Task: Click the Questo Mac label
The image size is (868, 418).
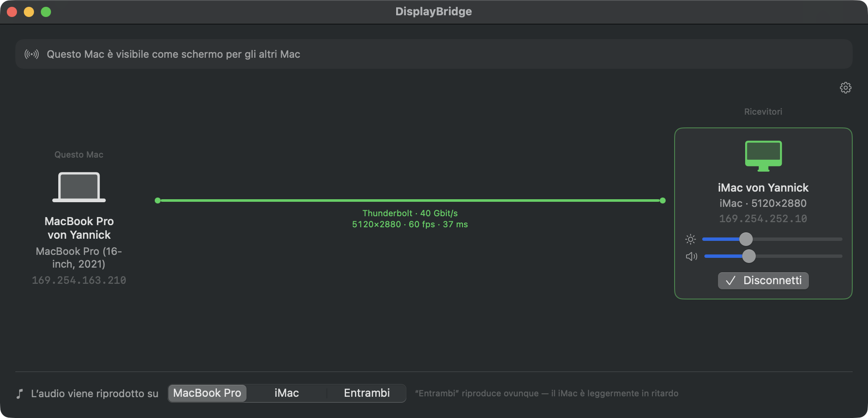Action: click(x=79, y=155)
